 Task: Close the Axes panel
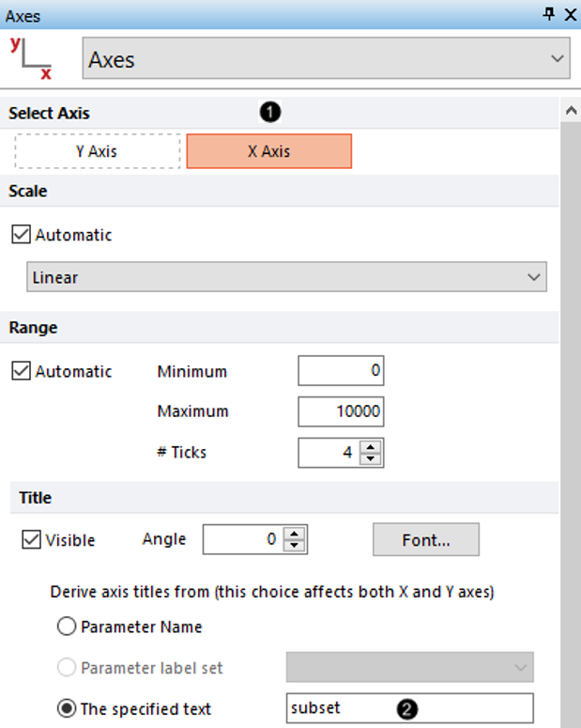[571, 14]
